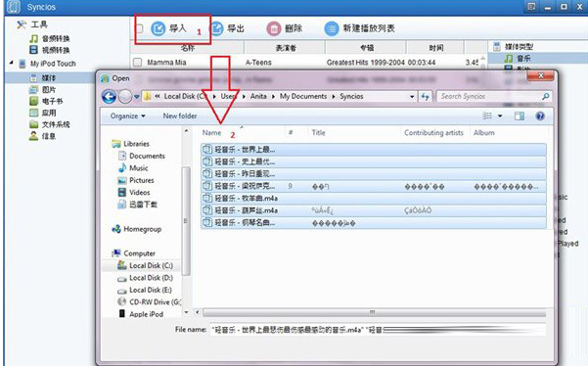This screenshot has height=367, width=588.
Task: Click the Back arrow in Open dialog
Action: (x=109, y=97)
